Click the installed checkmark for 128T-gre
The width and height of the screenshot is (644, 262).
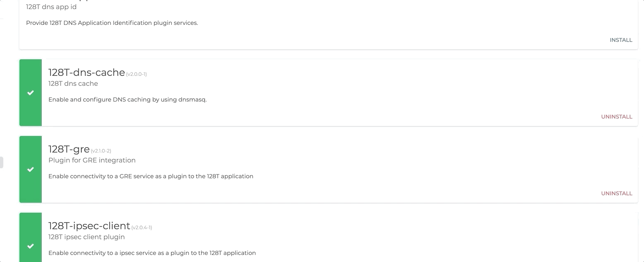(x=31, y=170)
